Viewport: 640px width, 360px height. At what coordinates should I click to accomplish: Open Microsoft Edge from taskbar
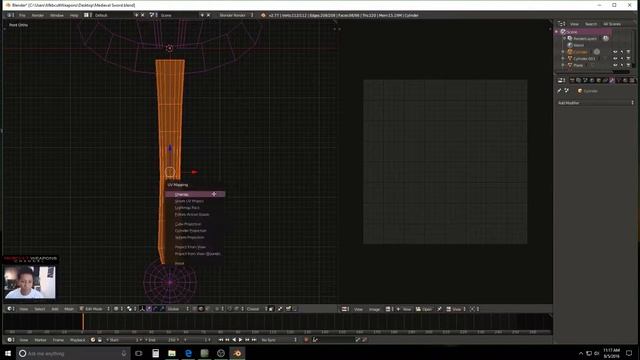188,353
